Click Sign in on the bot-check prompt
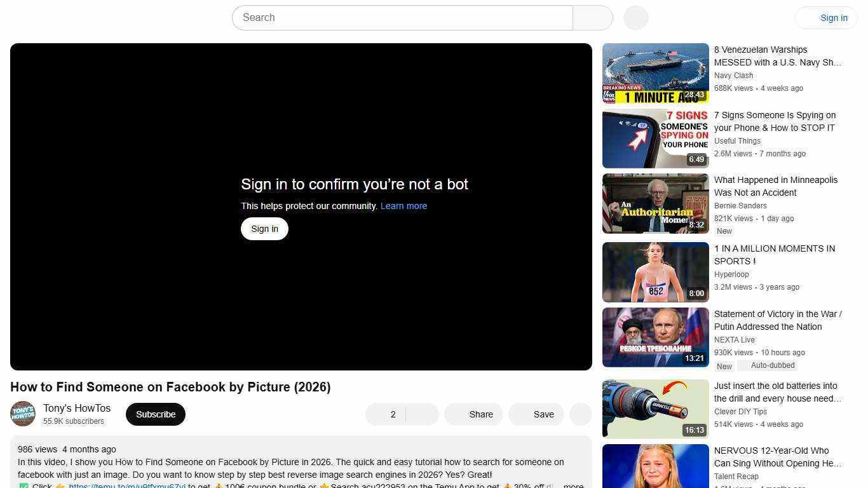Viewport: 868px width, 488px height. (x=264, y=228)
